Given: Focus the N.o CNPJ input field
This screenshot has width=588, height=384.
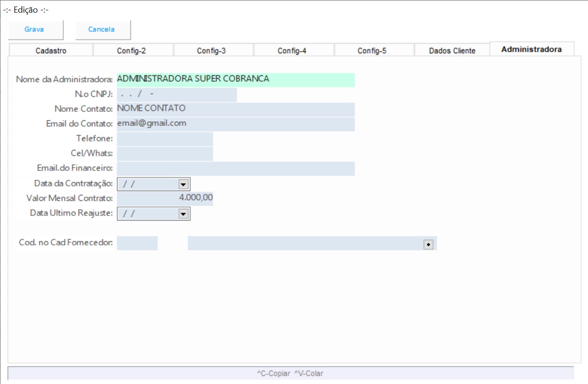Looking at the screenshot, I should [x=176, y=95].
